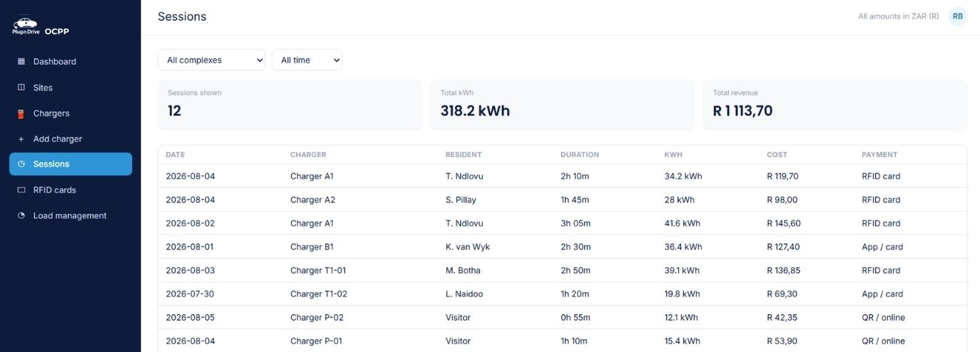
Task: Click the Charger B1 cell
Action: pyautogui.click(x=312, y=247)
